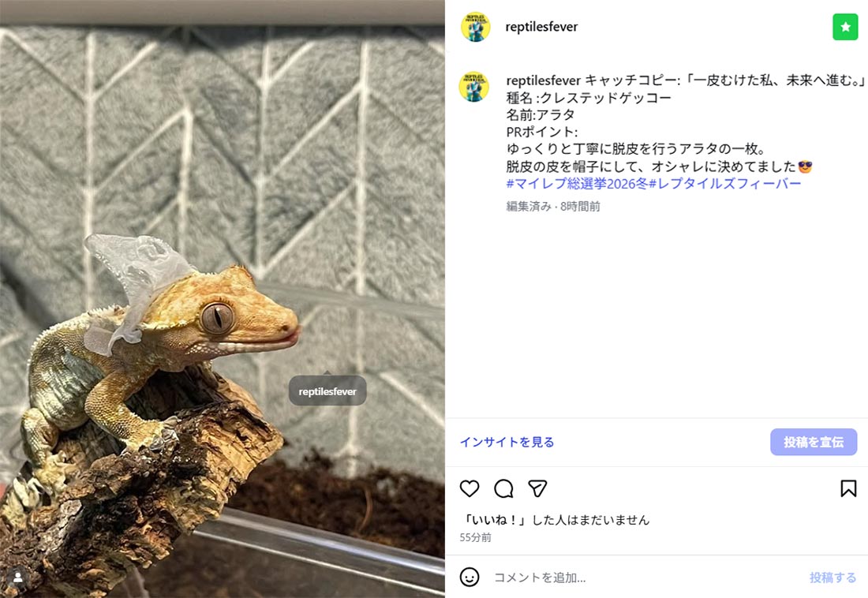This screenshot has width=868, height=598.
Task: Open reptilesfever username in caption
Action: tap(543, 80)
